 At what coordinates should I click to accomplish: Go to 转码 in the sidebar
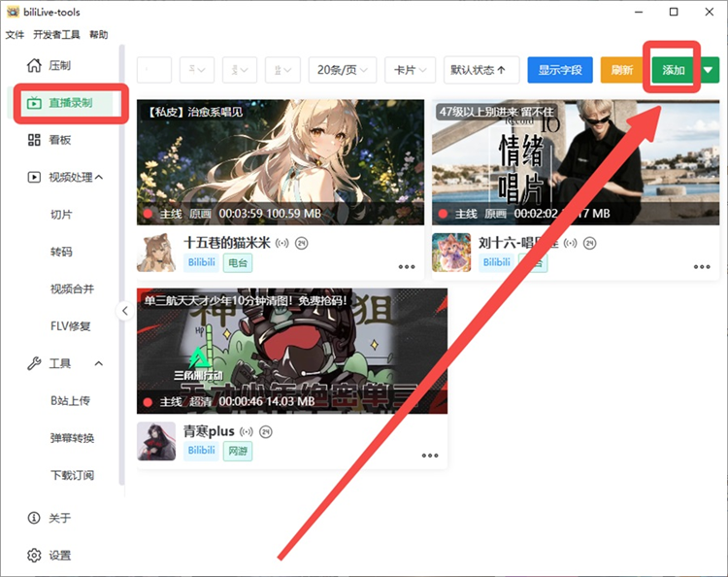point(61,252)
